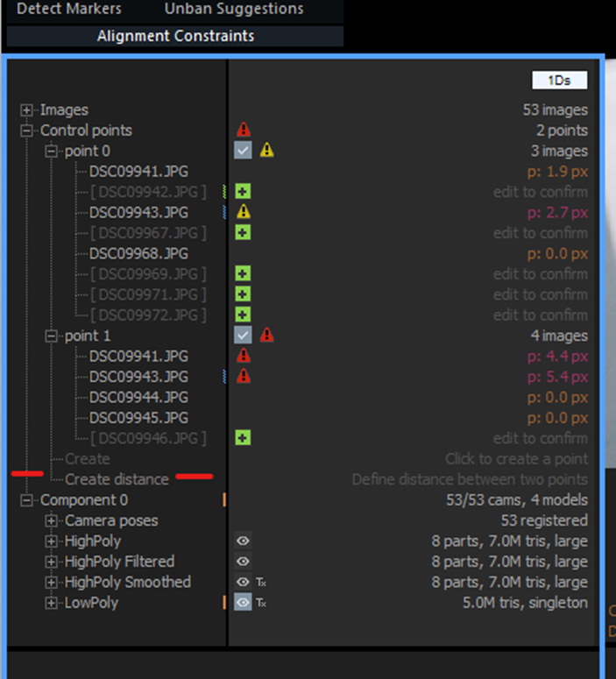Viewport: 616px width, 679px height.
Task: Click Create distance link
Action: click(x=117, y=479)
